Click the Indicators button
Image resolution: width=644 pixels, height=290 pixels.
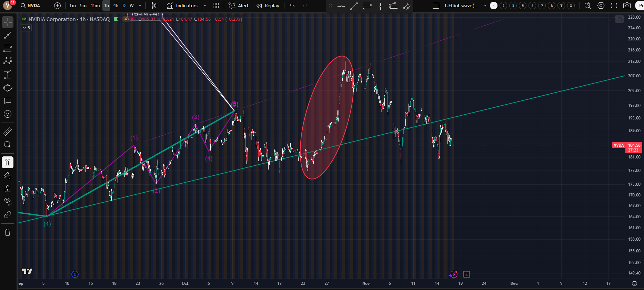pyautogui.click(x=182, y=6)
